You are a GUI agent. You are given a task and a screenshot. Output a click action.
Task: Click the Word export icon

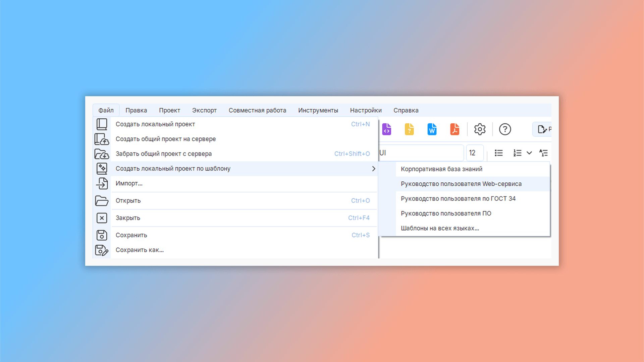[x=432, y=129]
